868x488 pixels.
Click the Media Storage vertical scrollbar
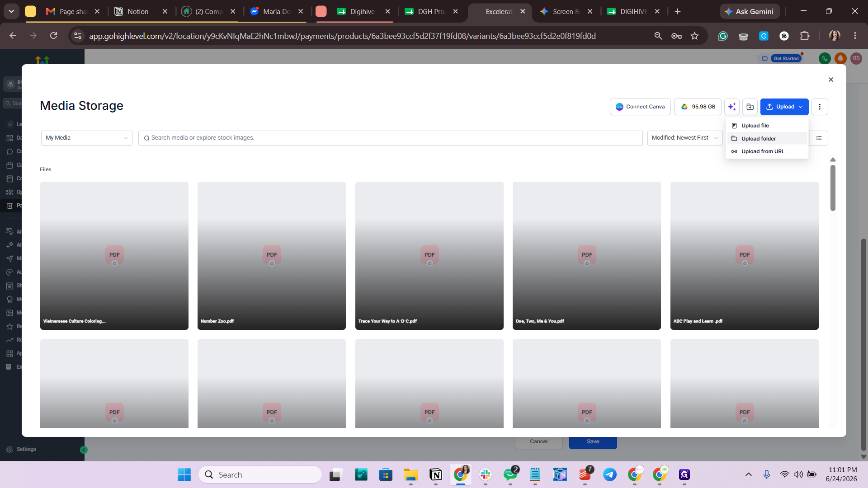coord(833,188)
